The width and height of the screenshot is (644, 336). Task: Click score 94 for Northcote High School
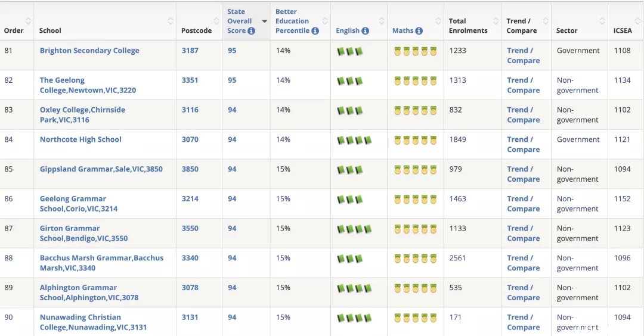point(232,139)
